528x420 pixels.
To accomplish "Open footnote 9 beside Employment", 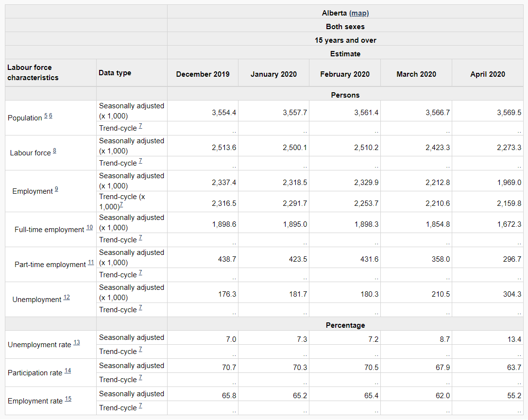I will click(56, 189).
